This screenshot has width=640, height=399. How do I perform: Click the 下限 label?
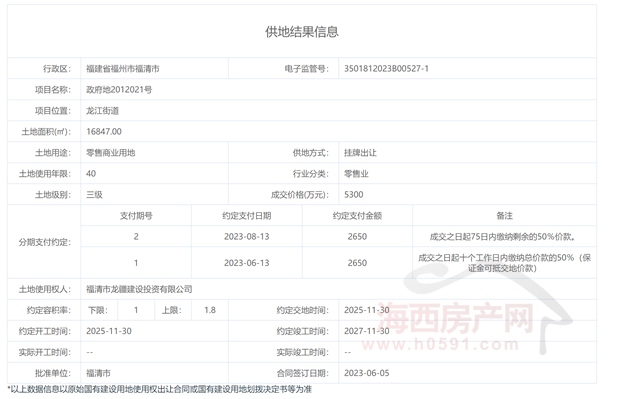tap(98, 310)
